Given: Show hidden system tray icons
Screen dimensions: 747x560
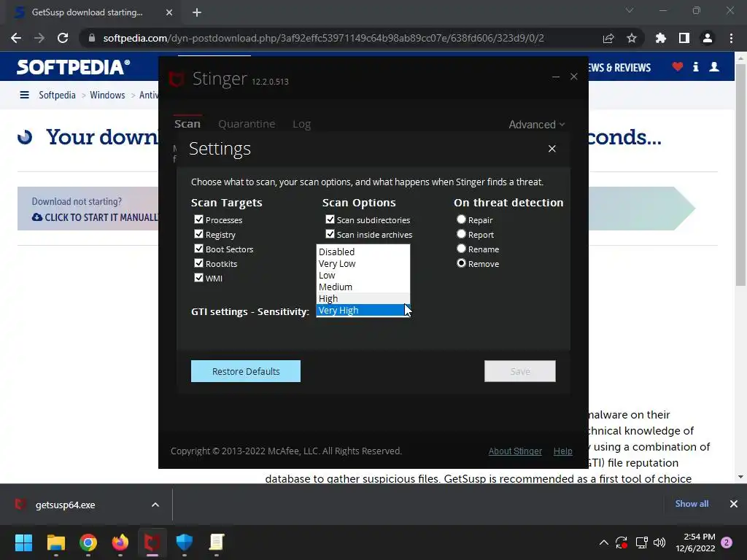Looking at the screenshot, I should click(x=603, y=542).
